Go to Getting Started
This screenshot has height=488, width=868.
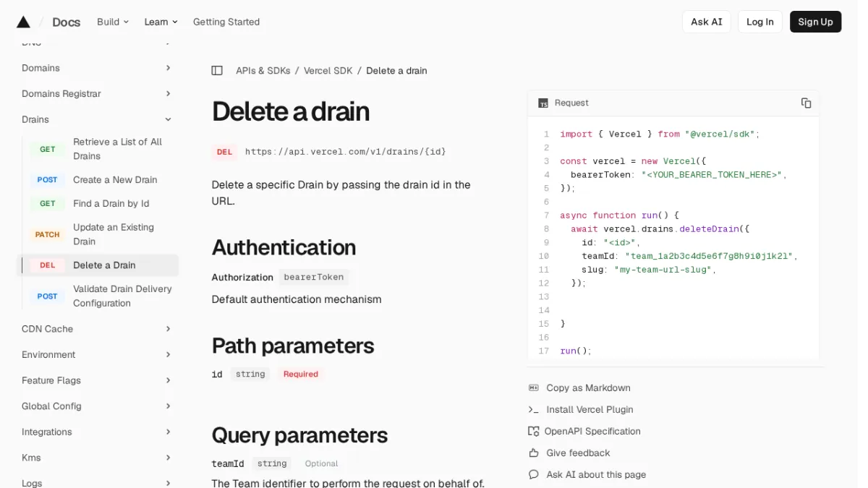(x=226, y=22)
